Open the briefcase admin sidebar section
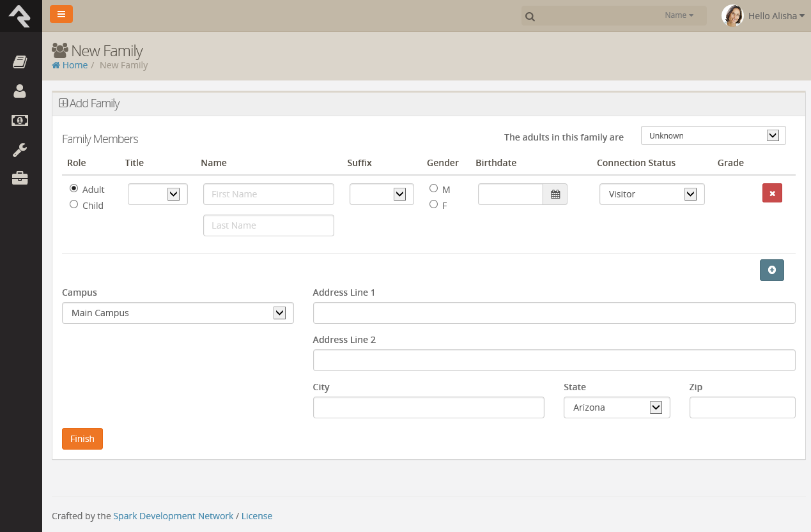The height and width of the screenshot is (532, 811). [20, 179]
